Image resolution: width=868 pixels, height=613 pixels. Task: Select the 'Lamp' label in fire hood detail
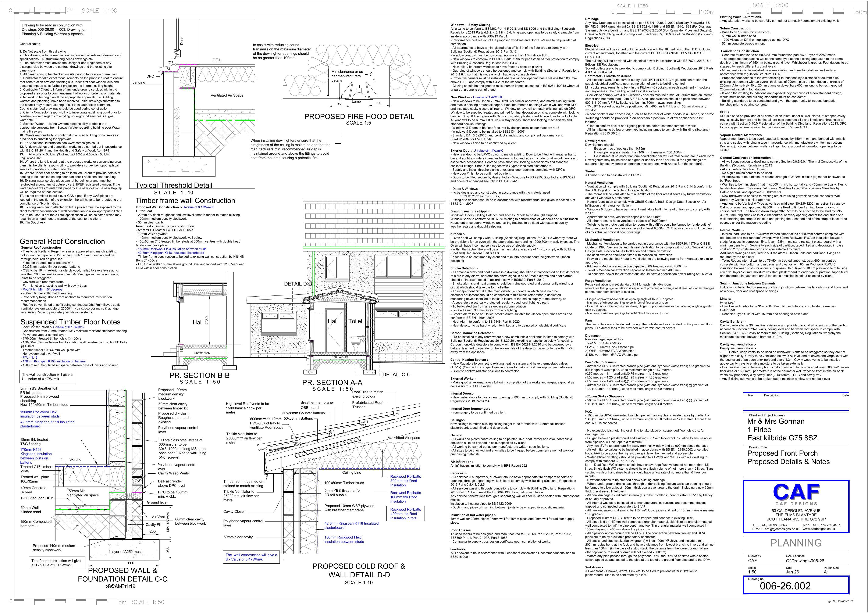(x=356, y=101)
